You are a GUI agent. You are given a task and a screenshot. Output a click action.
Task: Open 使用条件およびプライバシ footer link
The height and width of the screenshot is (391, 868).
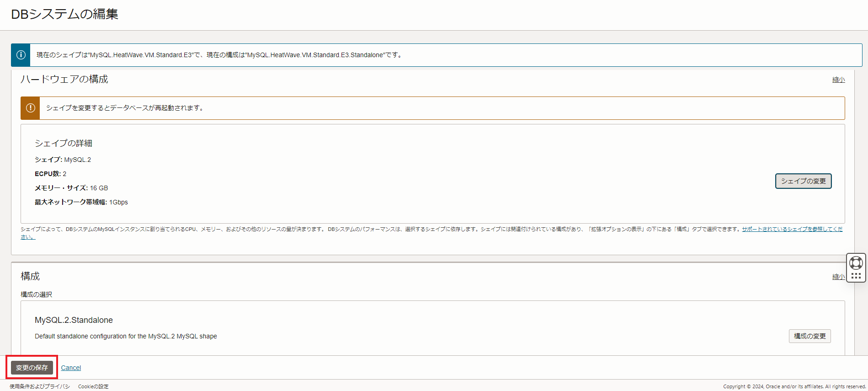40,386
